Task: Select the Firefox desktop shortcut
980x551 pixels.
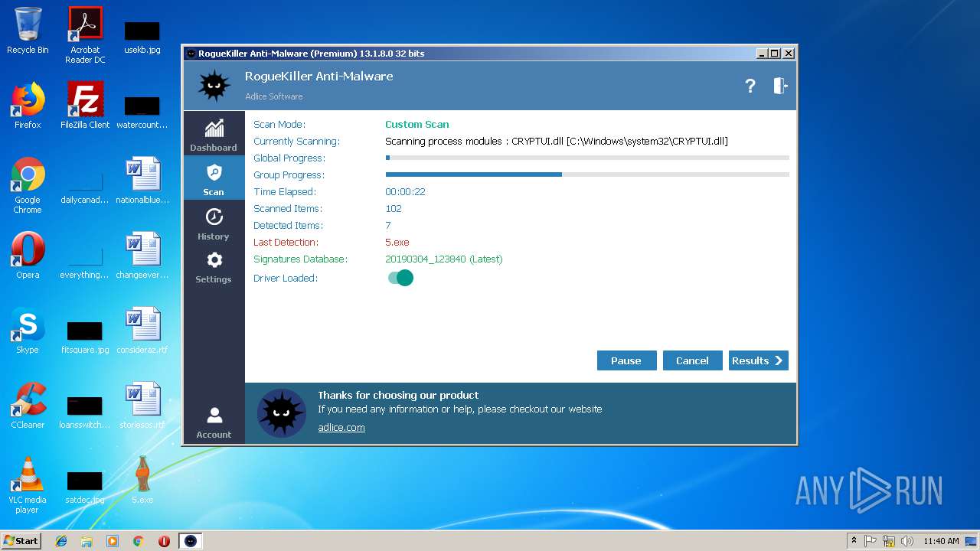Action: tap(28, 106)
